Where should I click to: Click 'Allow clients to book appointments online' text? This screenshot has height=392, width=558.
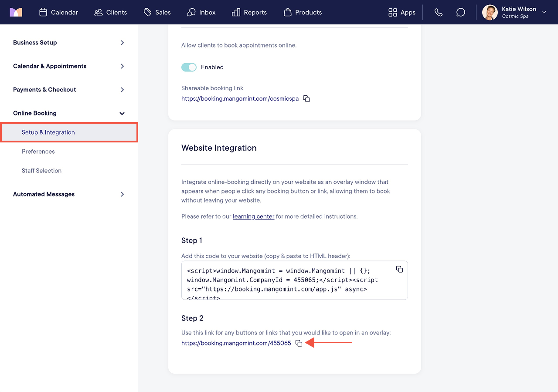pyautogui.click(x=239, y=45)
